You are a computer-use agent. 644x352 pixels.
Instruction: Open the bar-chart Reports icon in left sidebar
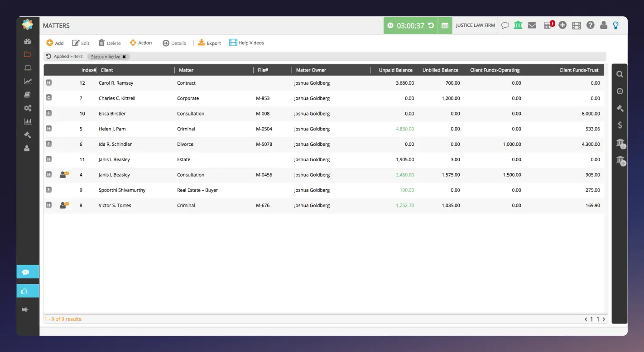[27, 121]
